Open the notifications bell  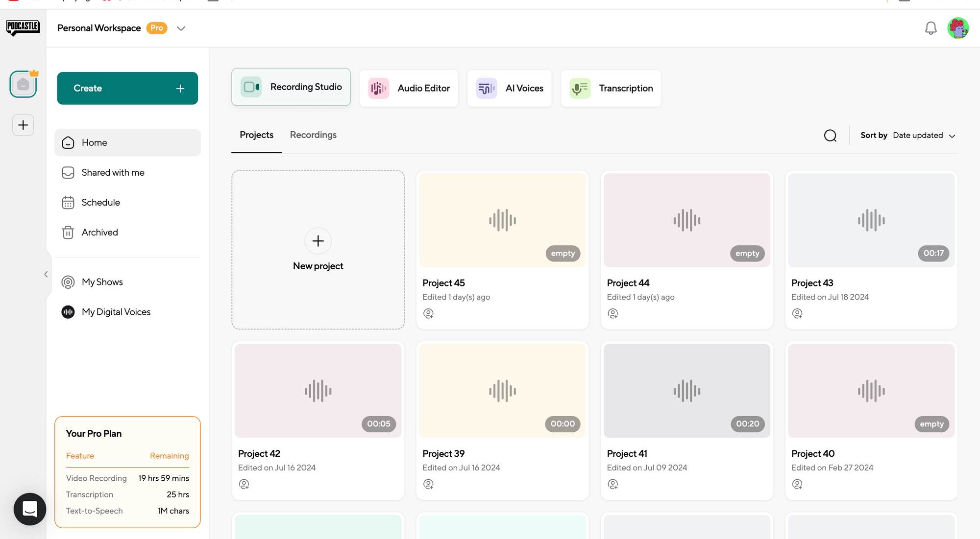(x=931, y=28)
